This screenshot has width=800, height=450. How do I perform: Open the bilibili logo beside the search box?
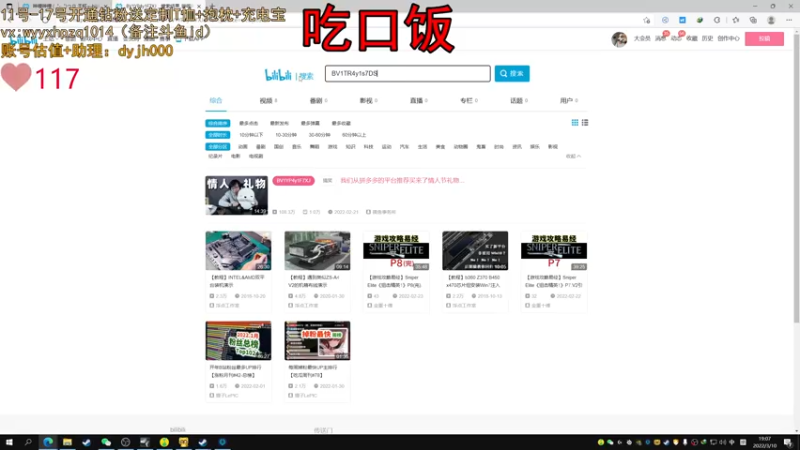[278, 75]
